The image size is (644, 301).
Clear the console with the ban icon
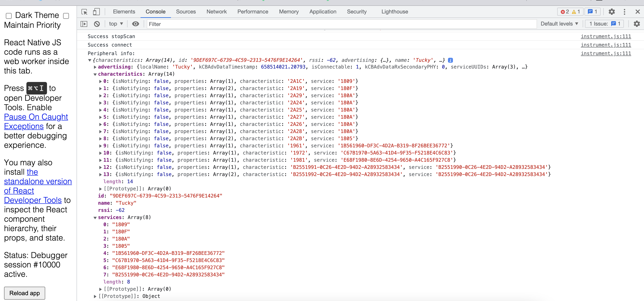pos(97,24)
